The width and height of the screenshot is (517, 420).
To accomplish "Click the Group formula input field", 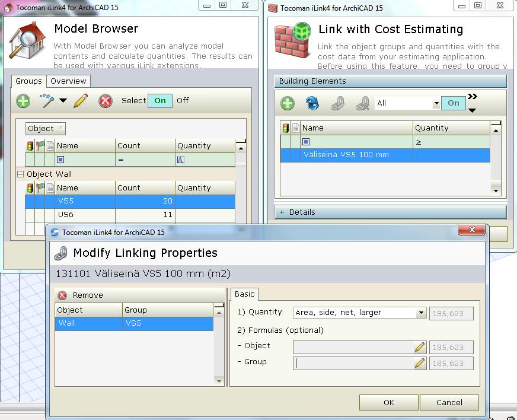I will pyautogui.click(x=353, y=363).
